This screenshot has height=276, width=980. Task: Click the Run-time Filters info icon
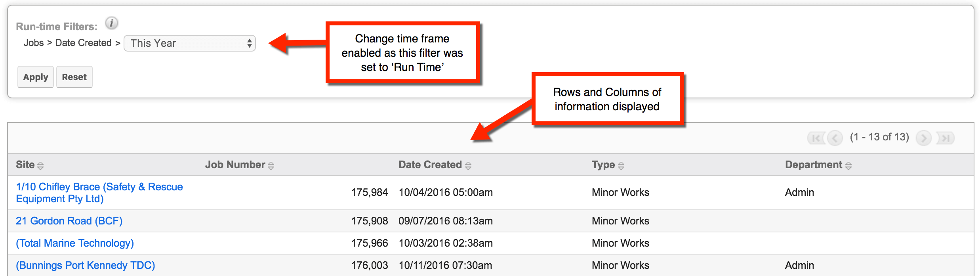(x=112, y=23)
